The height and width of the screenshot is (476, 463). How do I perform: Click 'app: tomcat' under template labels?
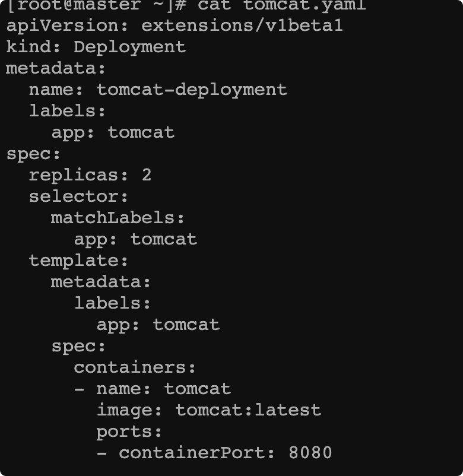coord(158,325)
